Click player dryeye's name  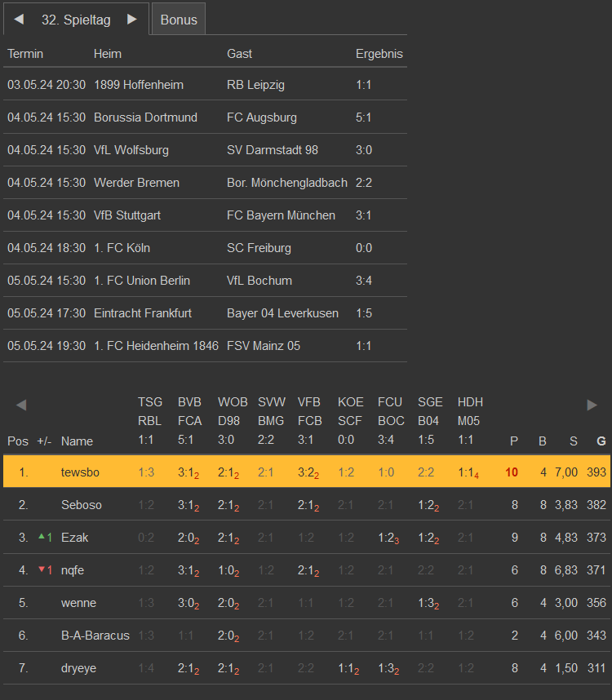coord(78,668)
